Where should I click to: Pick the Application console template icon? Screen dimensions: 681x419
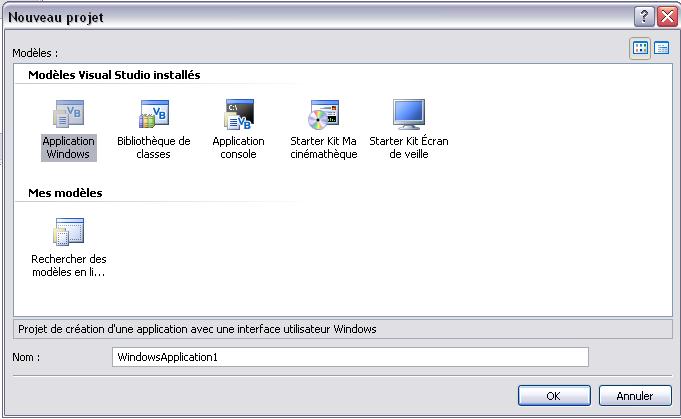coord(238,115)
